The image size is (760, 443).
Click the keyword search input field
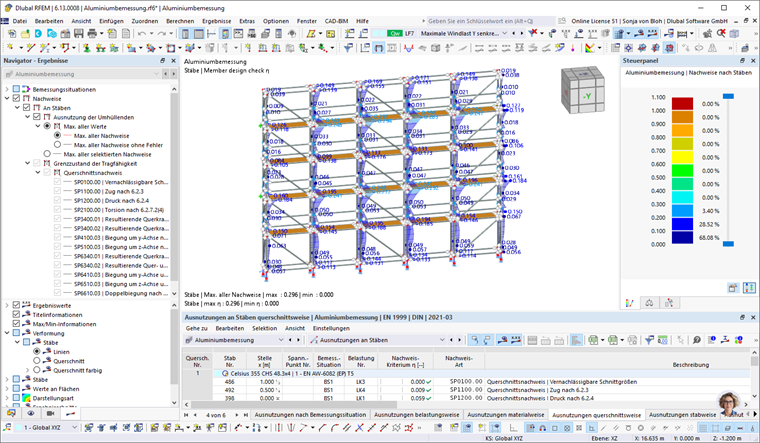[x=480, y=20]
